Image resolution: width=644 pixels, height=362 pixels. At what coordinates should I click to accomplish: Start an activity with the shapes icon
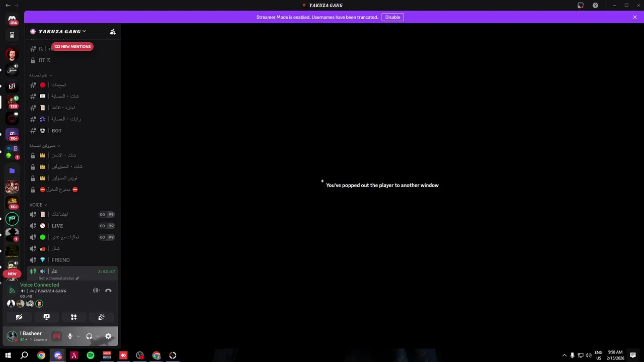click(x=73, y=317)
